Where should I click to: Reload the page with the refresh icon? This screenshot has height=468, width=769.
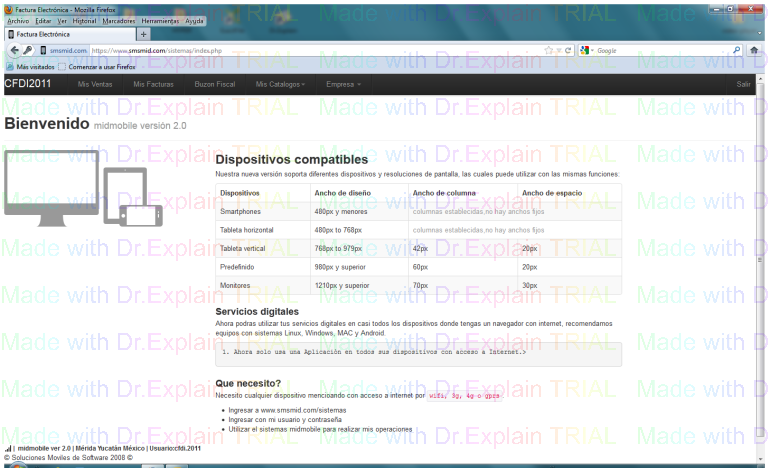(x=568, y=51)
